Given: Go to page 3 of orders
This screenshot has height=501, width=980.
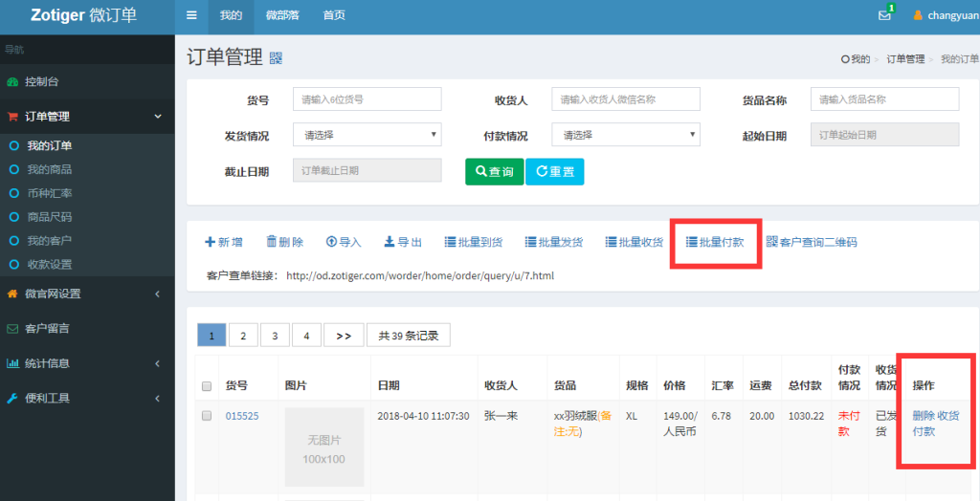Looking at the screenshot, I should click(275, 336).
